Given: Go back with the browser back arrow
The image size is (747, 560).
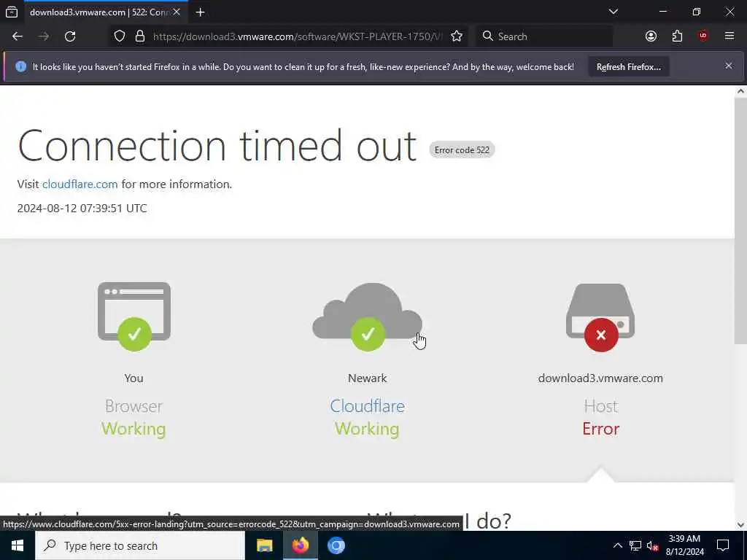Looking at the screenshot, I should [18, 36].
